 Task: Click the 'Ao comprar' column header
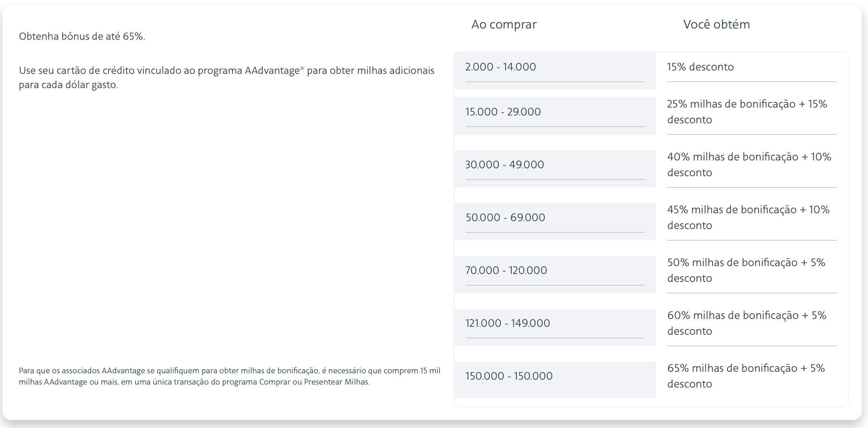[504, 24]
